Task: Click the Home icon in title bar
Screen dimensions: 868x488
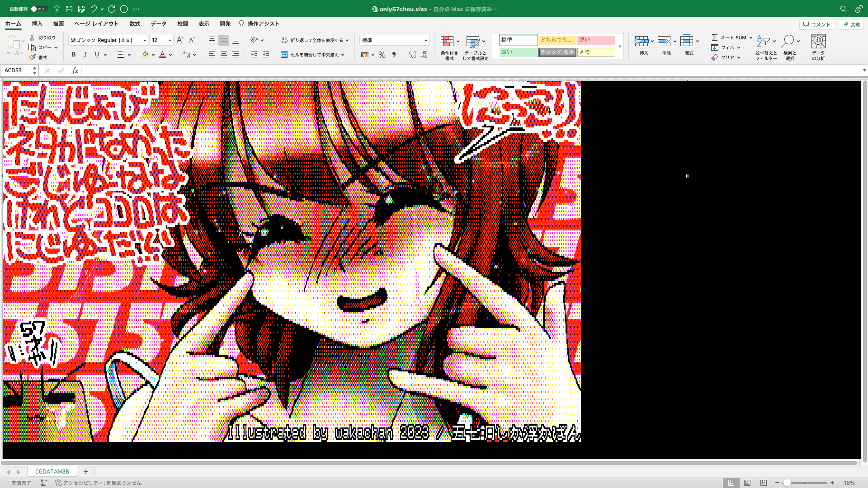Action: point(57,9)
